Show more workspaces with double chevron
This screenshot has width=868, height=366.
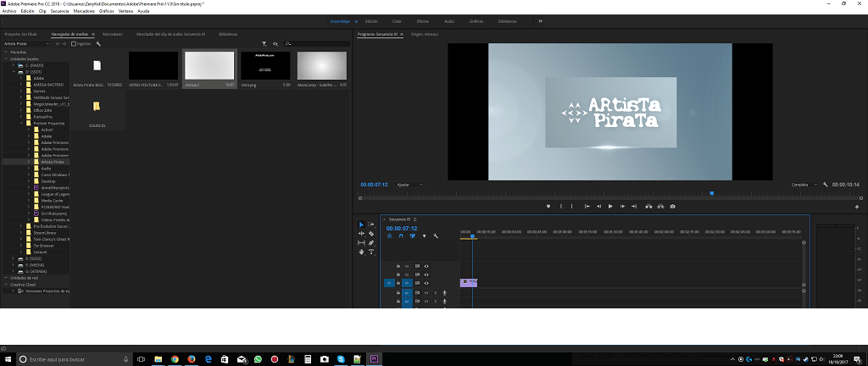(540, 21)
